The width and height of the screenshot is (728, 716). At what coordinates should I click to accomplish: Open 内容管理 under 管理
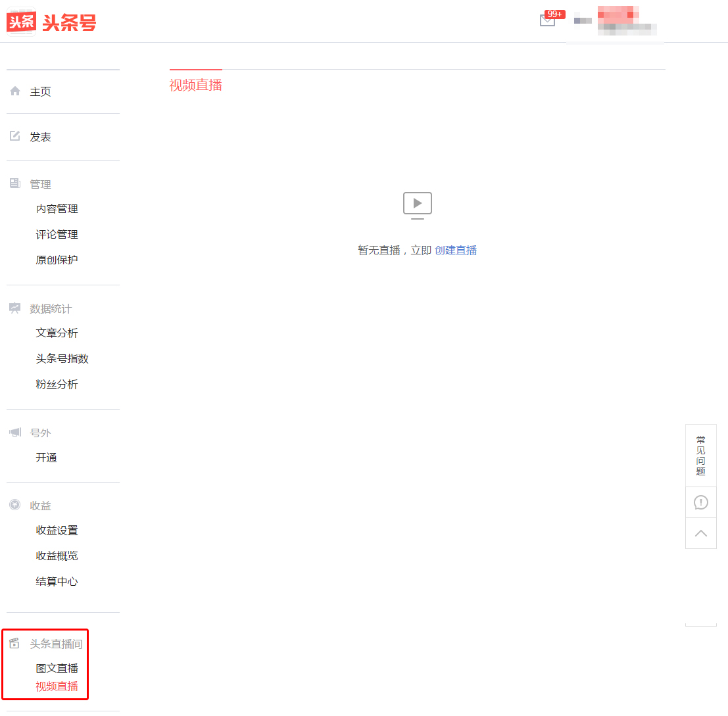coord(58,208)
